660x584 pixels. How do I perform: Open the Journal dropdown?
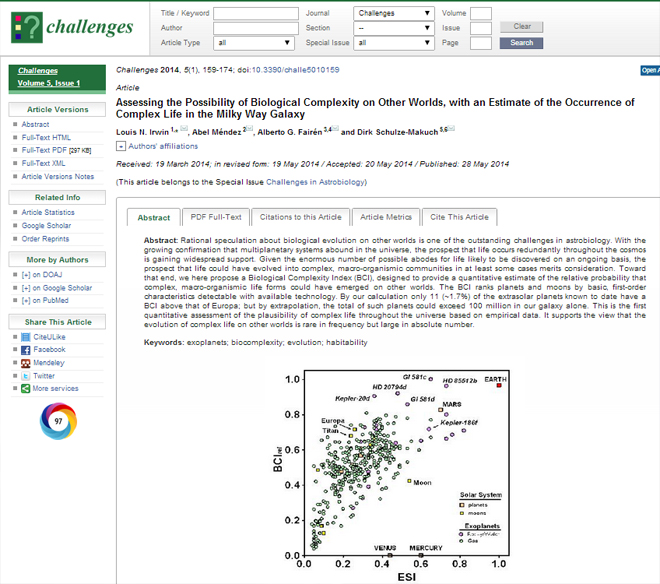click(x=394, y=14)
